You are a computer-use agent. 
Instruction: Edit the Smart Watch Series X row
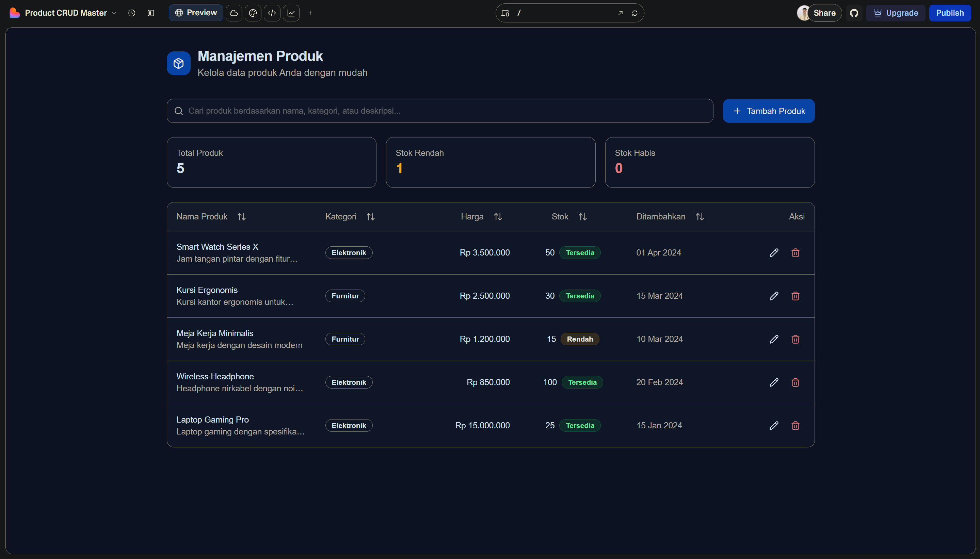tap(774, 253)
